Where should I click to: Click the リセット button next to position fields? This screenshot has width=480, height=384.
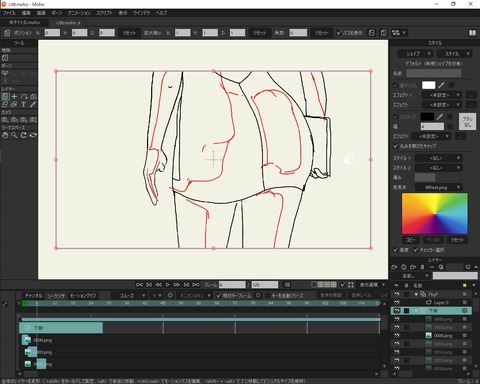pyautogui.click(x=129, y=33)
